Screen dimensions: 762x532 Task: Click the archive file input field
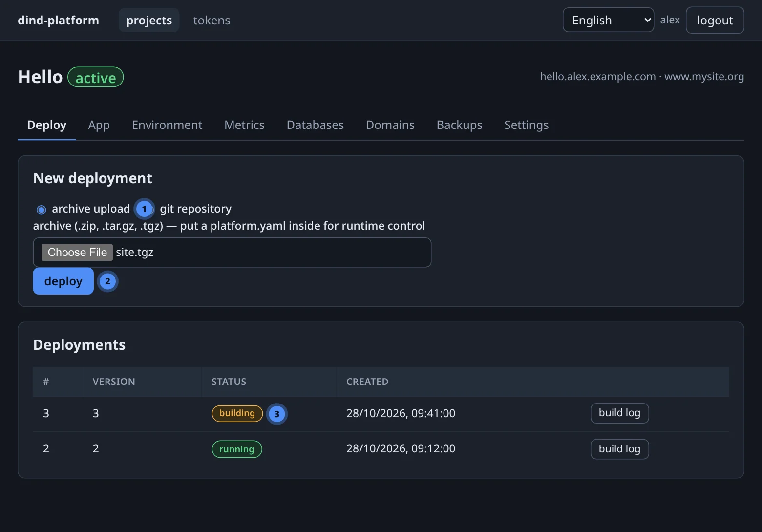(232, 252)
